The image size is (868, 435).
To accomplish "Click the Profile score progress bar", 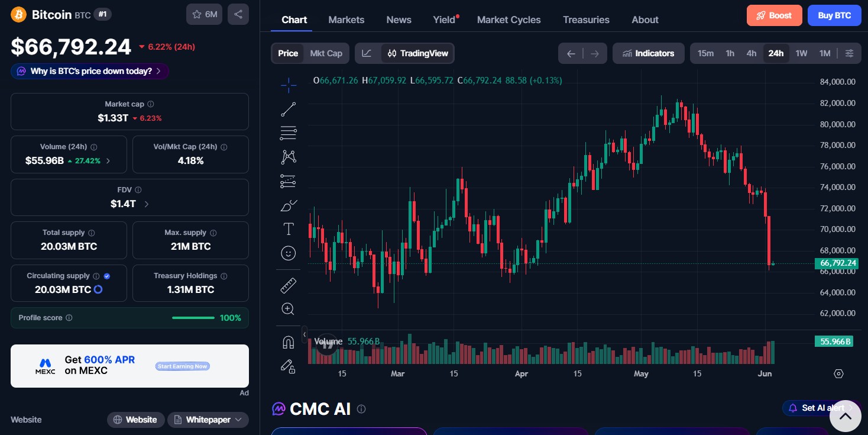I will click(x=193, y=318).
